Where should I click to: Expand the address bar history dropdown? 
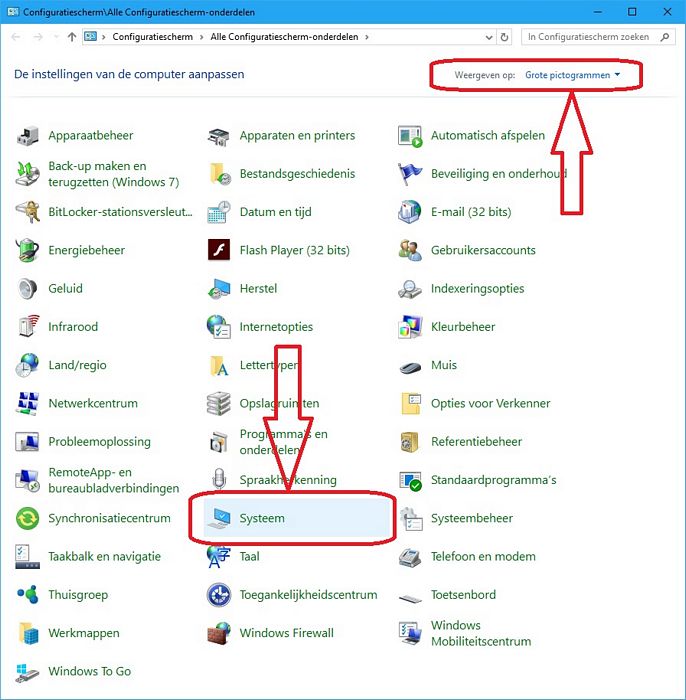489,38
